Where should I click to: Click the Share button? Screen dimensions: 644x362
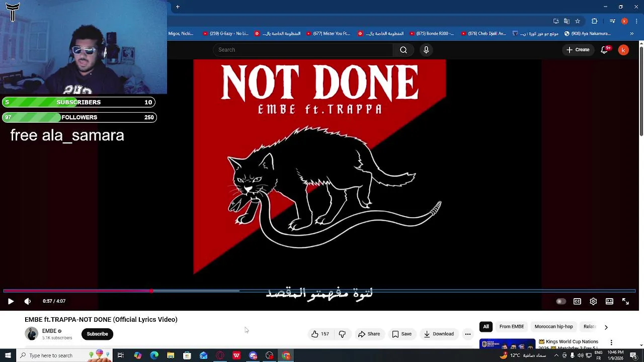(369, 334)
